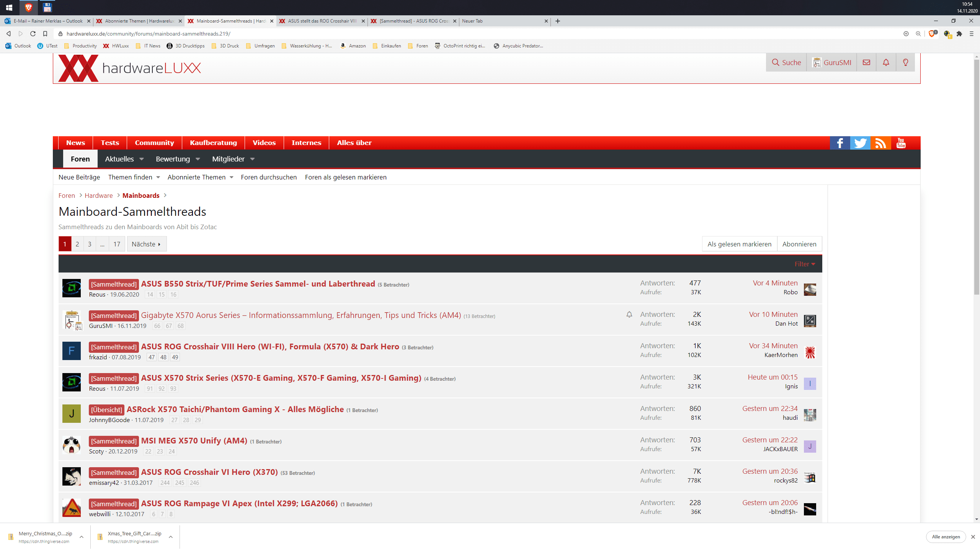Click the breadcrumb arrow after Mainboards
Image resolution: width=980 pixels, height=551 pixels.
coord(165,195)
